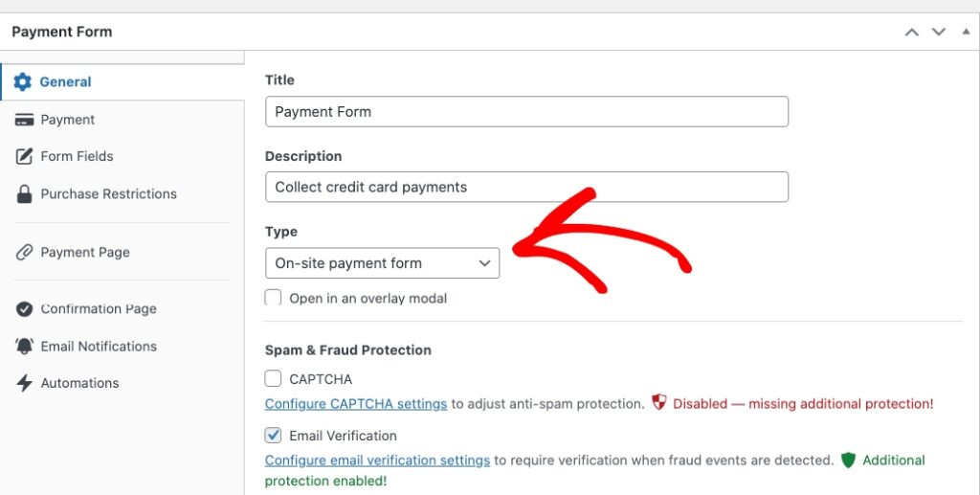980x495 pixels.
Task: Click the Email Notifications bell icon
Action: pos(24,347)
